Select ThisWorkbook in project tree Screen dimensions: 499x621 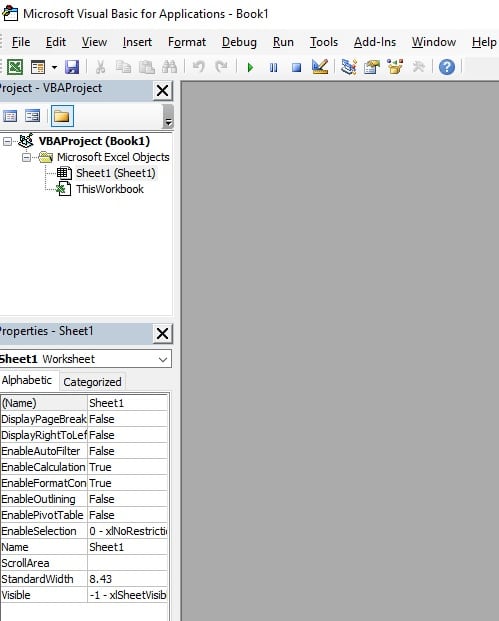[110, 189]
